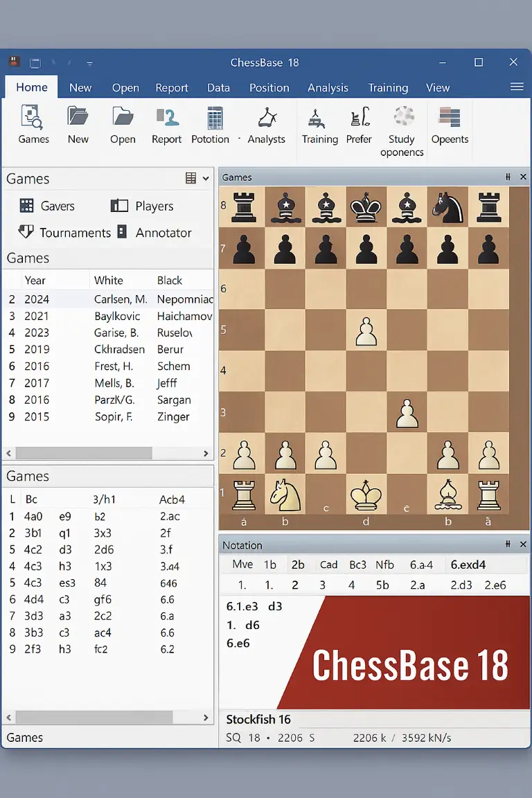The width and height of the screenshot is (532, 798).
Task: Click the Opeents ribbon icon
Action: [450, 125]
